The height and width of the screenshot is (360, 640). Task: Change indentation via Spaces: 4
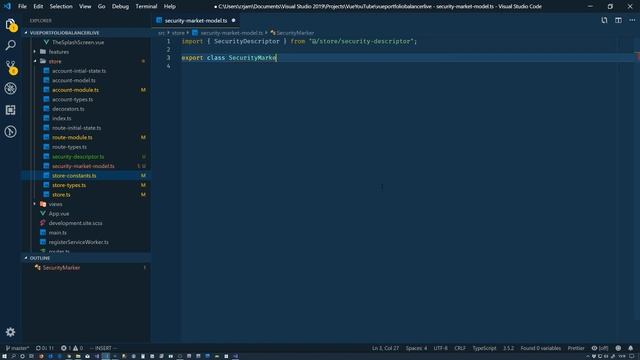point(416,348)
